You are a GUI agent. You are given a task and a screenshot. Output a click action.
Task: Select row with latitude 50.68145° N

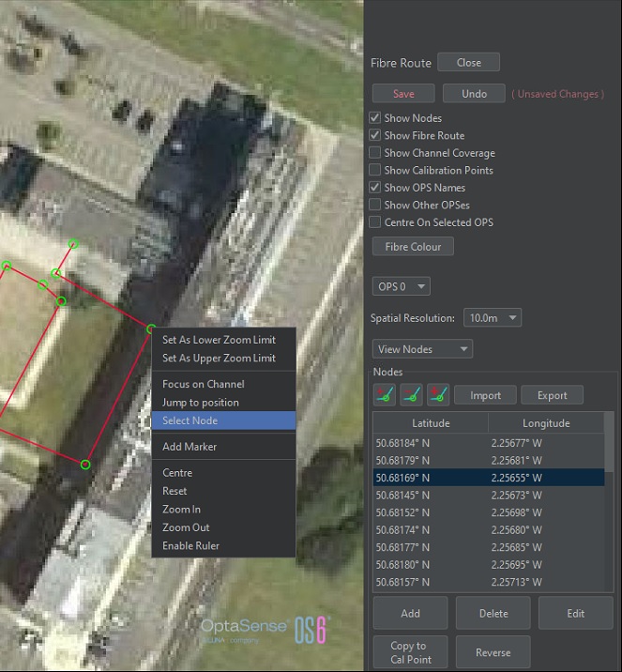(x=489, y=495)
